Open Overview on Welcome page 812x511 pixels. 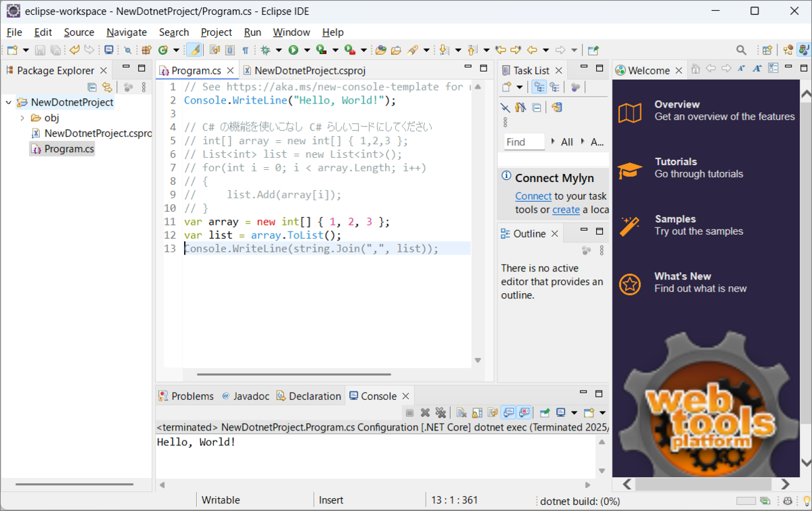(x=677, y=104)
